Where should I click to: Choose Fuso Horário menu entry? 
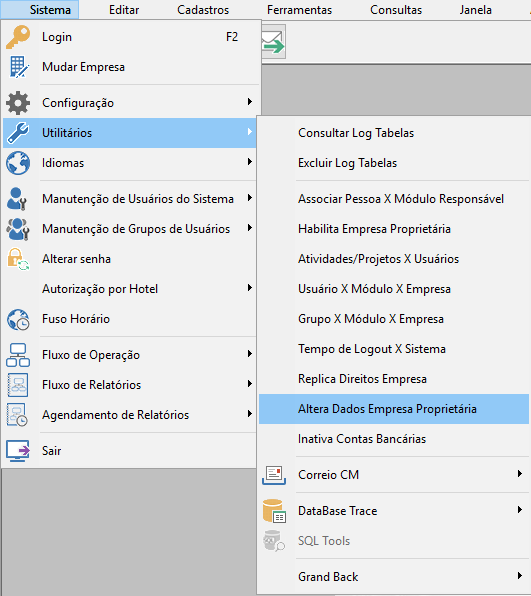point(131,319)
